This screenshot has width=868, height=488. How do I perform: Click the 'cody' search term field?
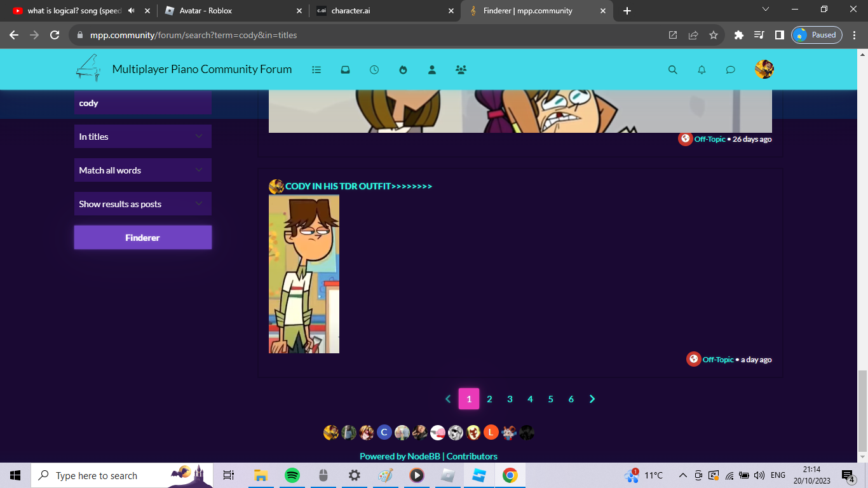[143, 103]
